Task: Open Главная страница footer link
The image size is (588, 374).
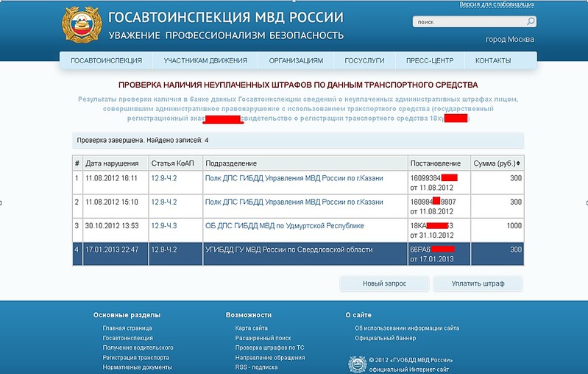Action: (x=127, y=328)
